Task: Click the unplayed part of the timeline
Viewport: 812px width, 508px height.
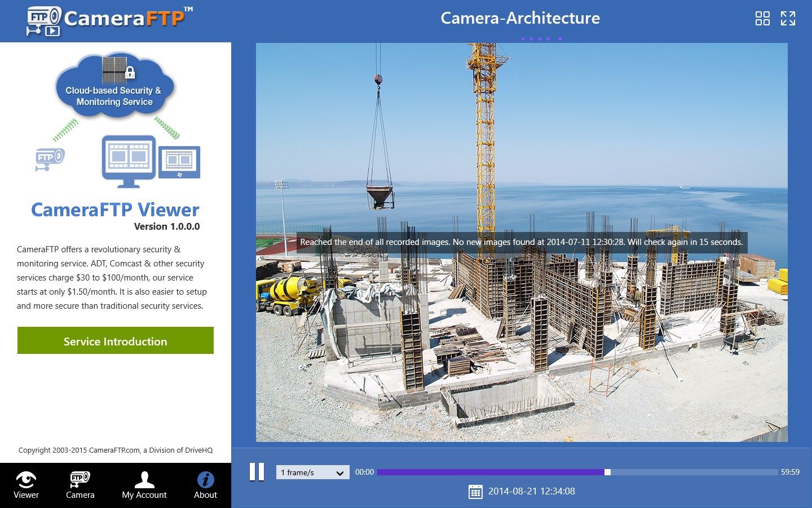Action: (x=694, y=472)
